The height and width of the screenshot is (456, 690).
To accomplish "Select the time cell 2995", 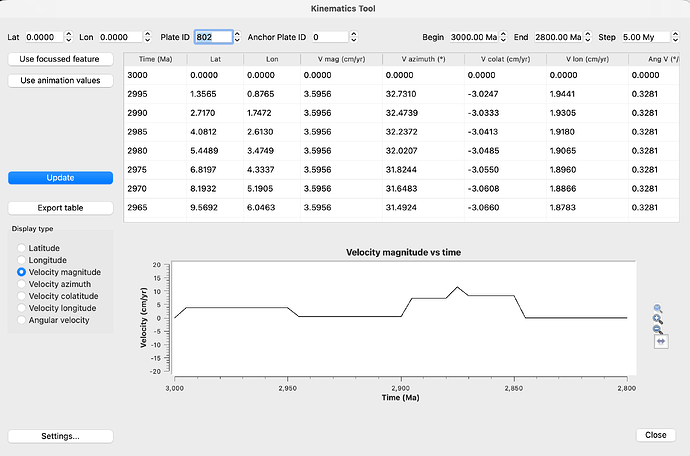I will click(155, 94).
